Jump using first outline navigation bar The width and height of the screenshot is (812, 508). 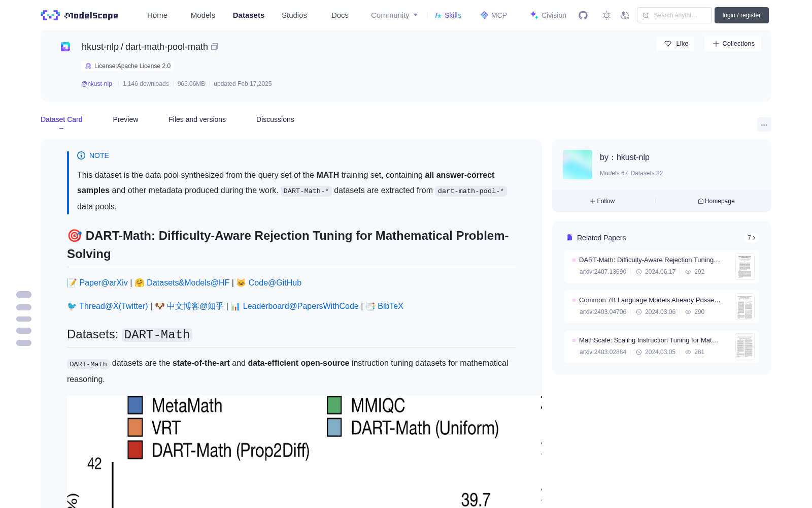click(x=24, y=295)
